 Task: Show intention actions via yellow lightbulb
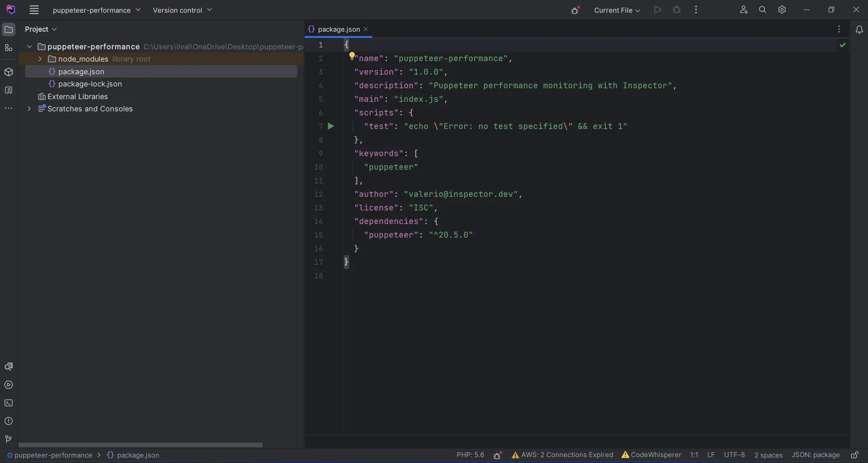pos(352,56)
